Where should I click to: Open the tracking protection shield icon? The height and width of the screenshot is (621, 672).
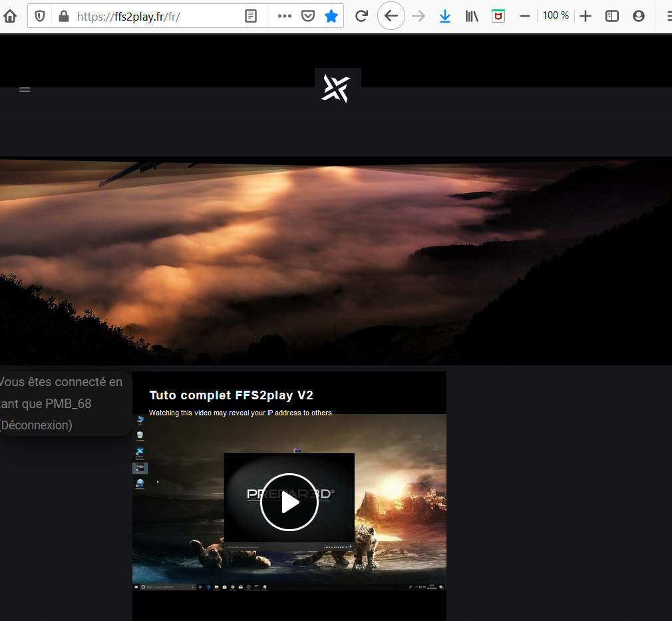[x=40, y=16]
